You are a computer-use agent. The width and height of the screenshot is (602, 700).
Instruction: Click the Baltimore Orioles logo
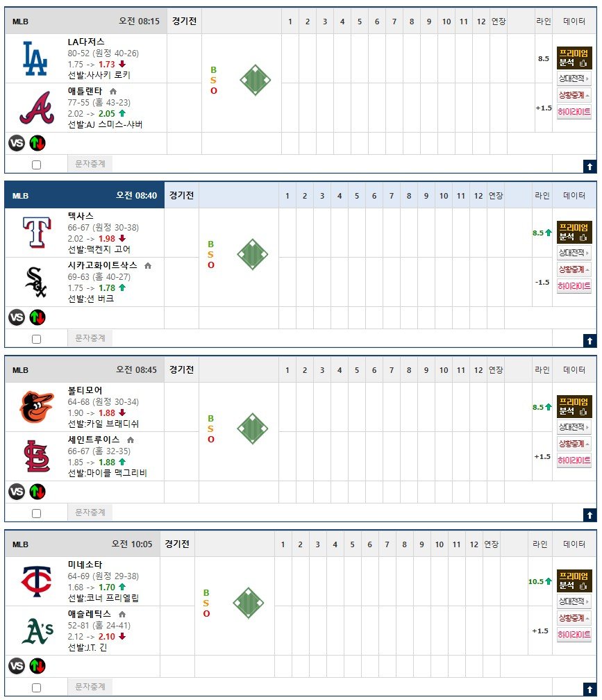click(x=37, y=407)
